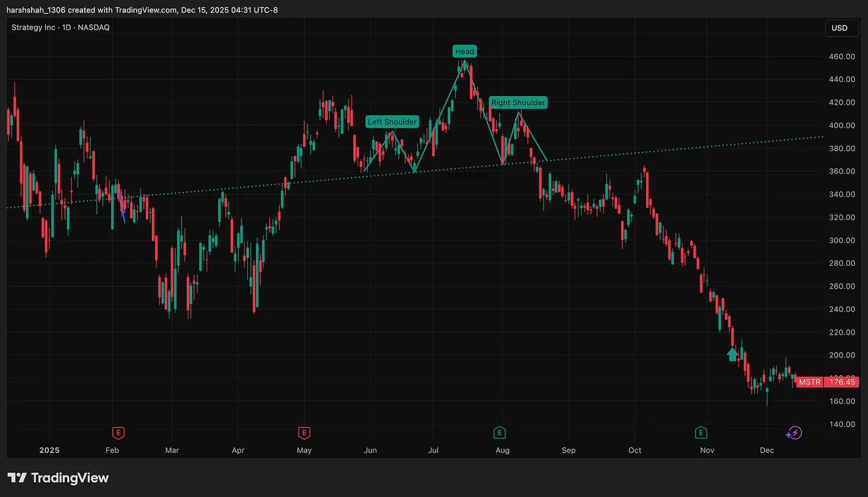The image size is (868, 497).
Task: Click the MSTR ticker tag on price axis
Action: click(809, 382)
